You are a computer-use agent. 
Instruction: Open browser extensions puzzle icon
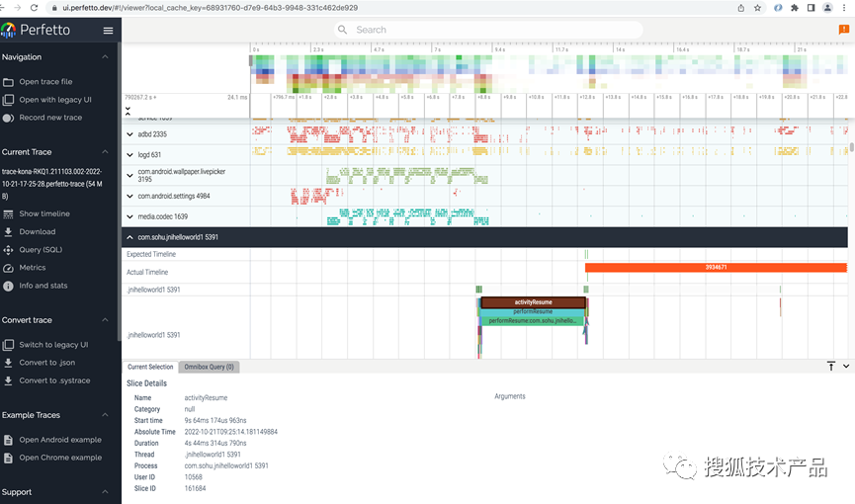click(795, 8)
